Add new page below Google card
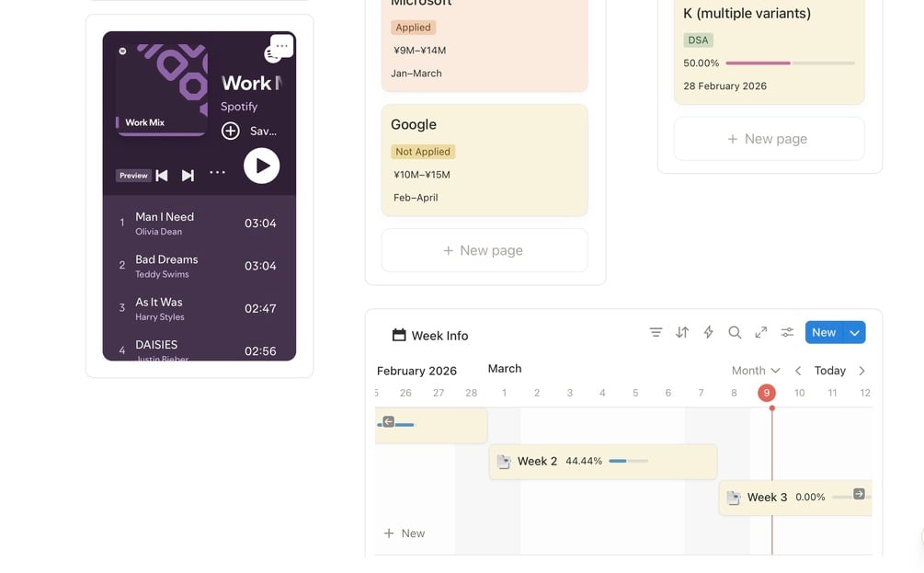The width and height of the screenshot is (924, 573). [485, 250]
